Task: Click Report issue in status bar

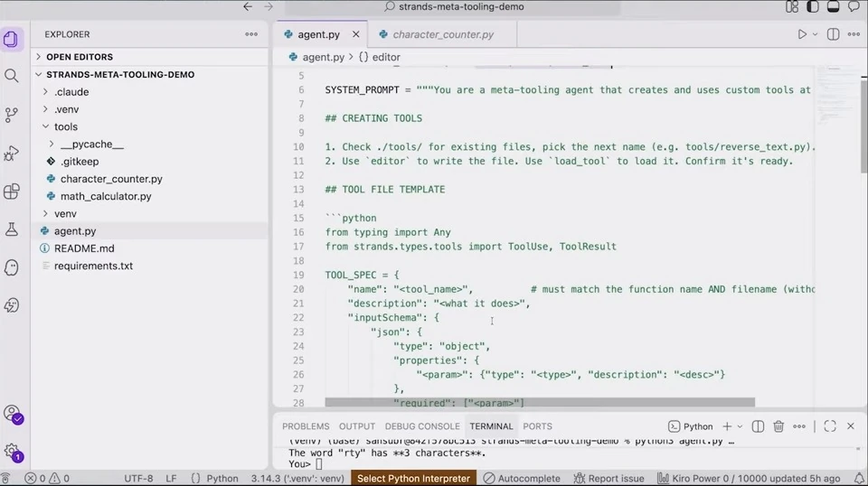Action: tap(609, 478)
